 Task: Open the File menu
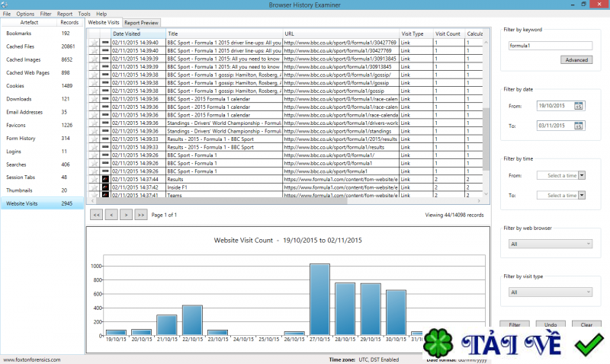coord(7,14)
